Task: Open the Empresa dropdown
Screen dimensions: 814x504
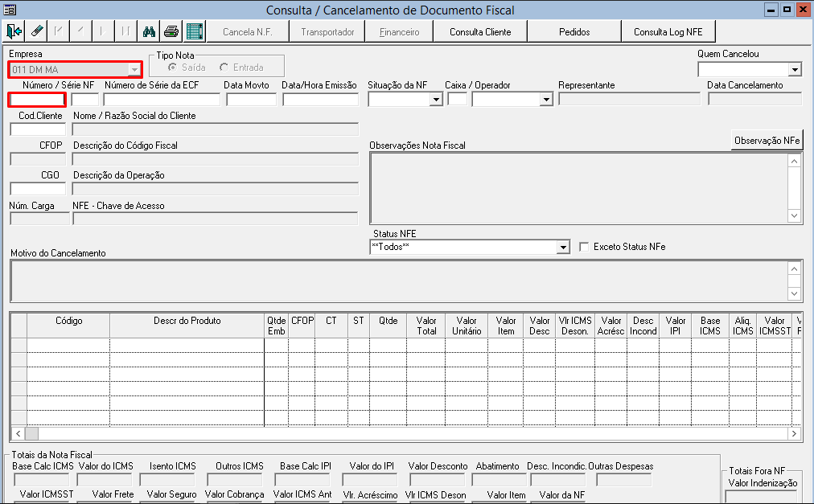Action: click(x=134, y=70)
